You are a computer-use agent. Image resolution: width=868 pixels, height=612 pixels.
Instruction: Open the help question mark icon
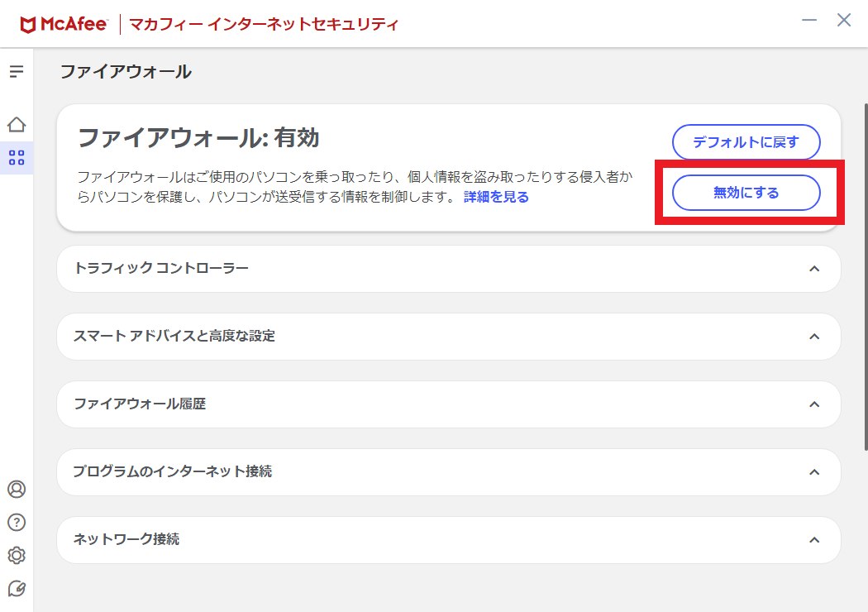(x=17, y=523)
